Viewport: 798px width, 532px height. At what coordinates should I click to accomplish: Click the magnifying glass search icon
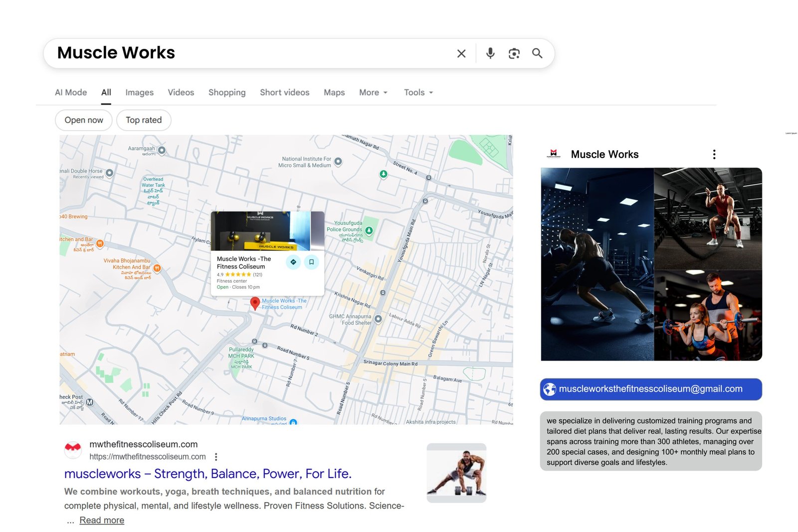538,53
